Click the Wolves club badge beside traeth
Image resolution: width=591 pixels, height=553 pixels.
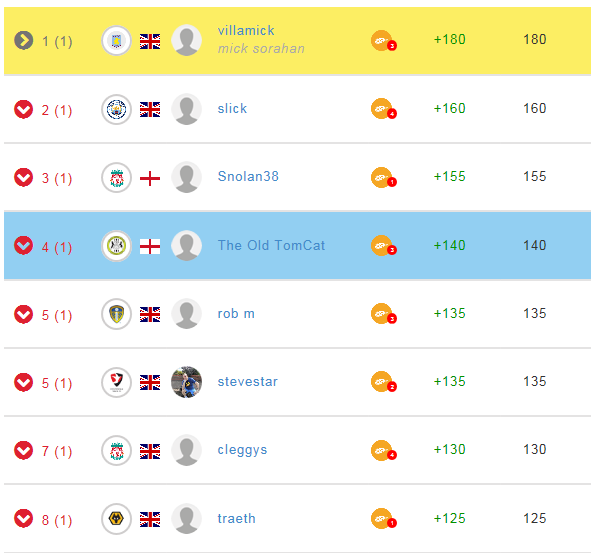coord(116,519)
